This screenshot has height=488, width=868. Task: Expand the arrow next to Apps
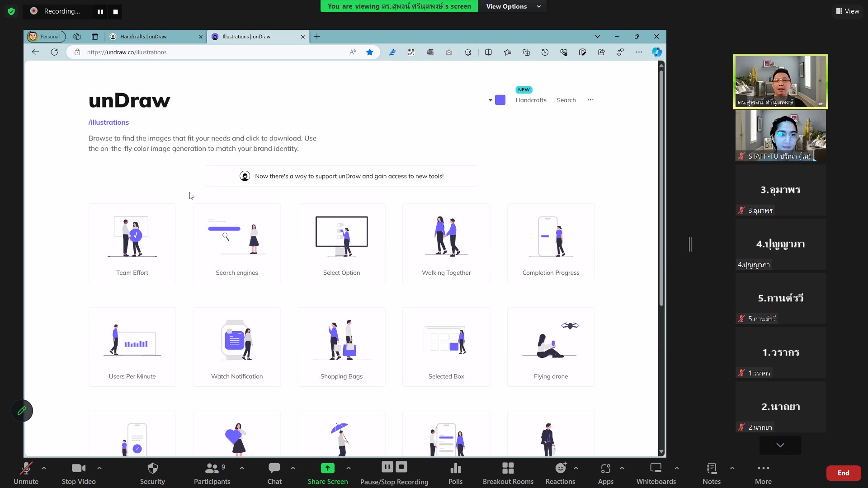[x=622, y=468]
